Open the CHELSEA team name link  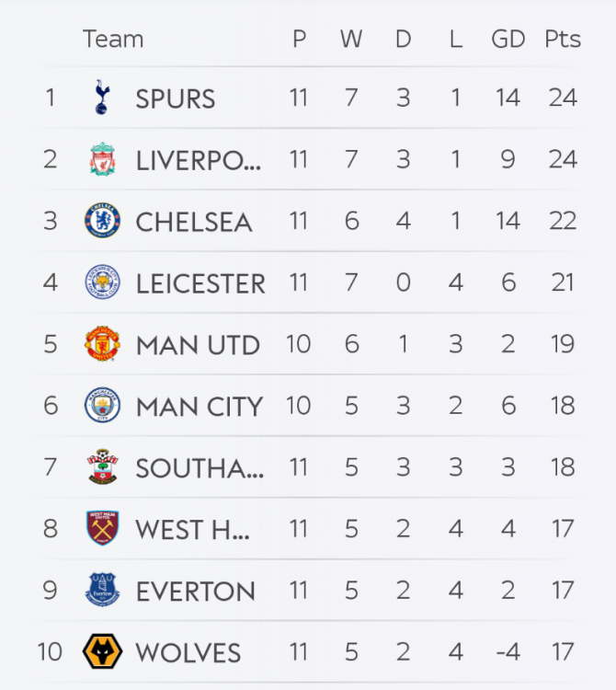193,222
